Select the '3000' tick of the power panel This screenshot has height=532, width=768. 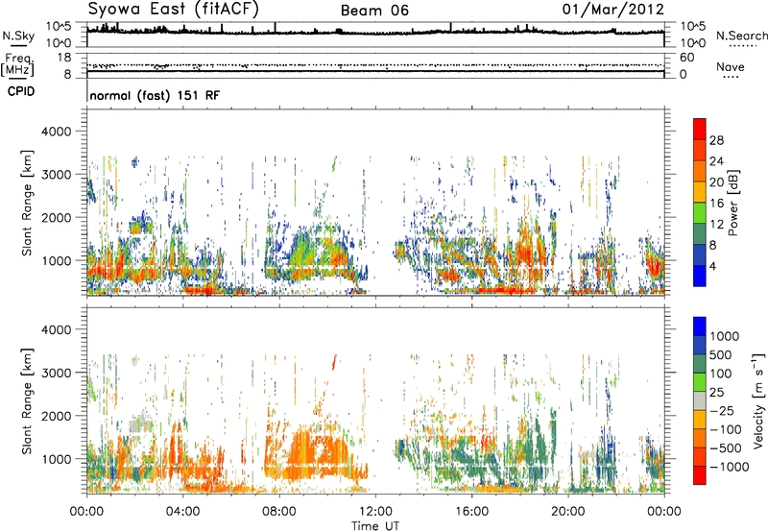click(57, 175)
